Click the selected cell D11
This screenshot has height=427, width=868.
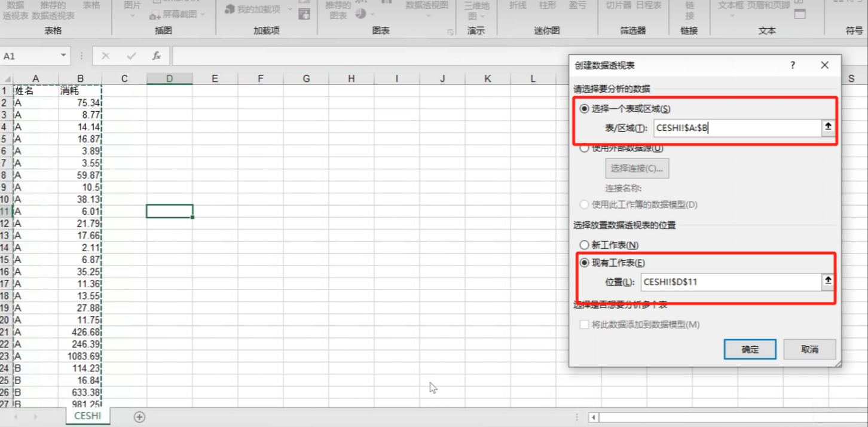point(170,211)
